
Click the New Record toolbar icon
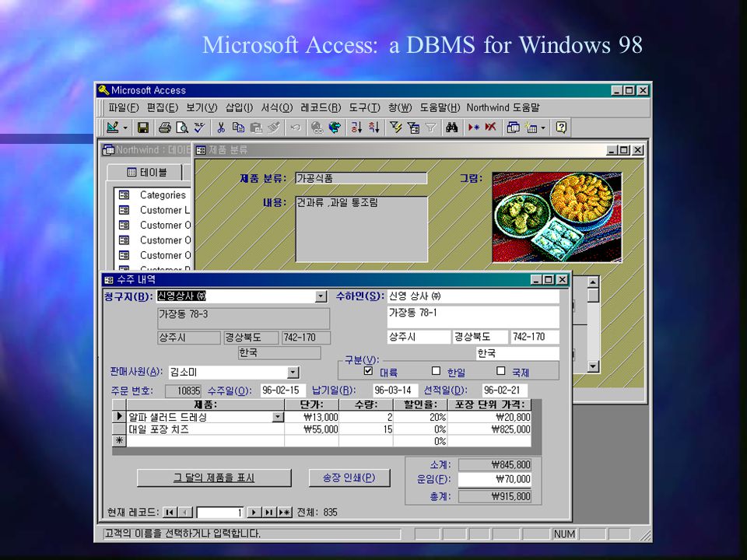[x=474, y=128]
